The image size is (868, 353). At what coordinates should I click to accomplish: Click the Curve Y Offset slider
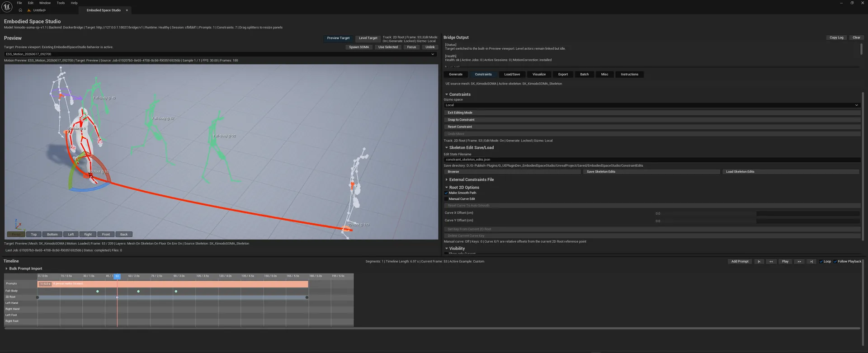coord(758,221)
